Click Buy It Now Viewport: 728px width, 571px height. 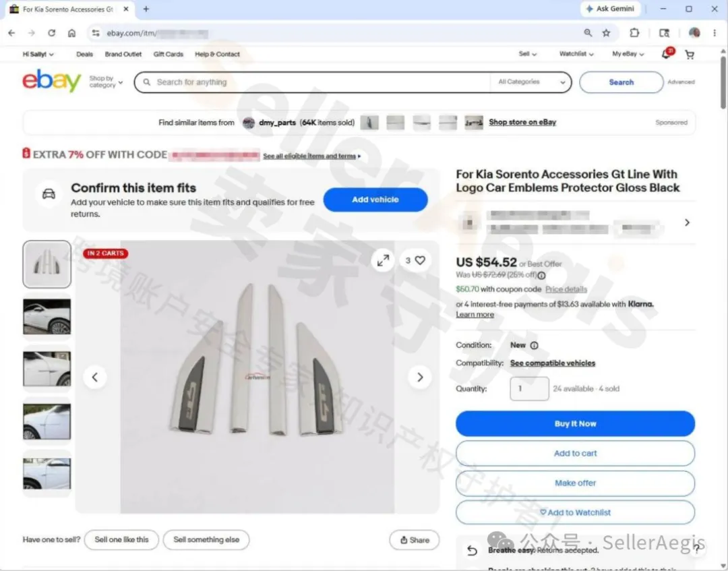point(575,423)
